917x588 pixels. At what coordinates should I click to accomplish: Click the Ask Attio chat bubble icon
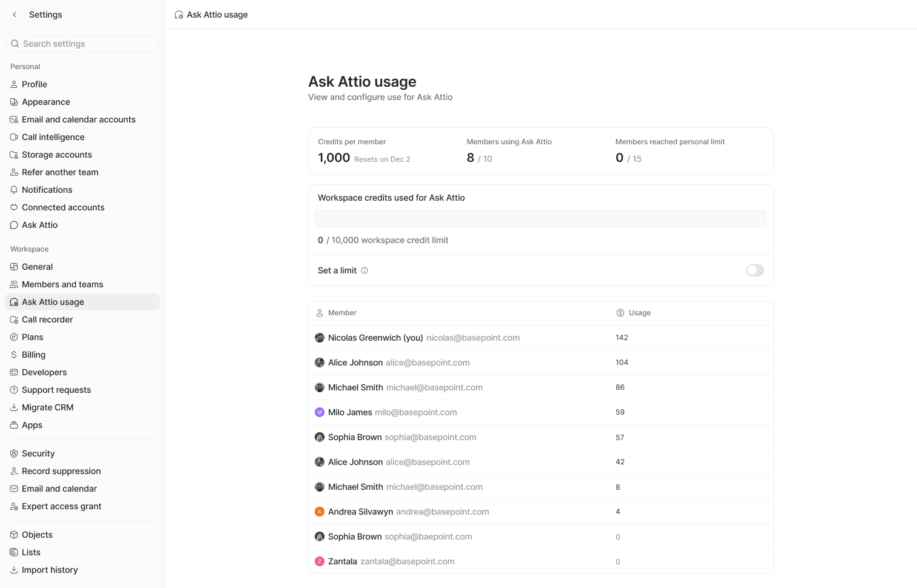(14, 225)
